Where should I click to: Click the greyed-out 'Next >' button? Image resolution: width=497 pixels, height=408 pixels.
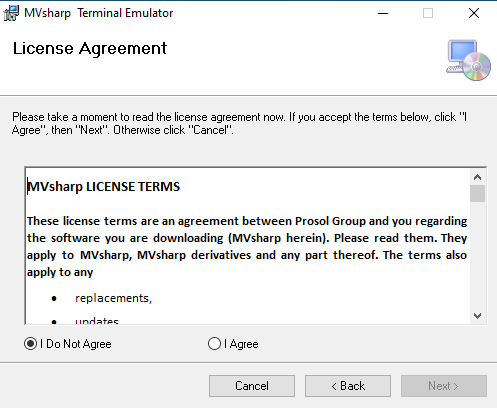[444, 386]
